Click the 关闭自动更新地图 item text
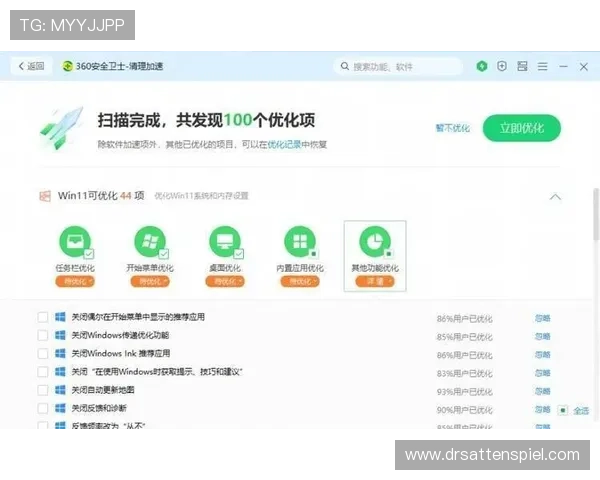This screenshot has height=480, width=600. 103,390
